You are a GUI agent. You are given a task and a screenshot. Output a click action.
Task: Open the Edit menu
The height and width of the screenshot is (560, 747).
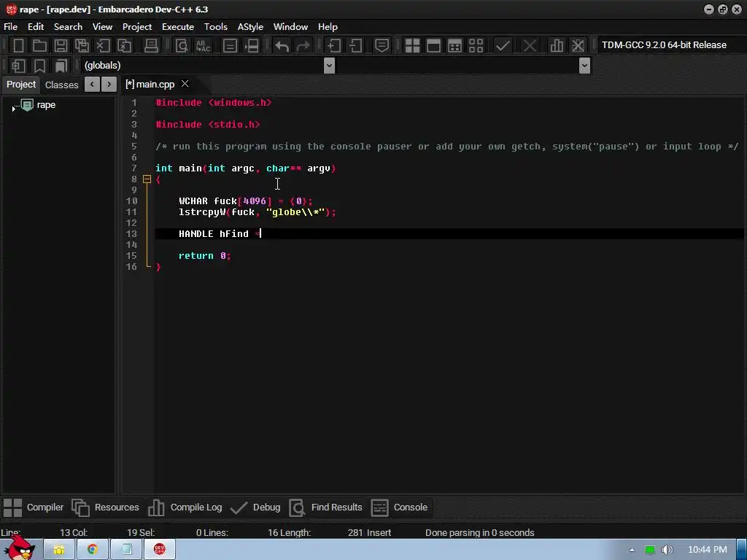(36, 27)
